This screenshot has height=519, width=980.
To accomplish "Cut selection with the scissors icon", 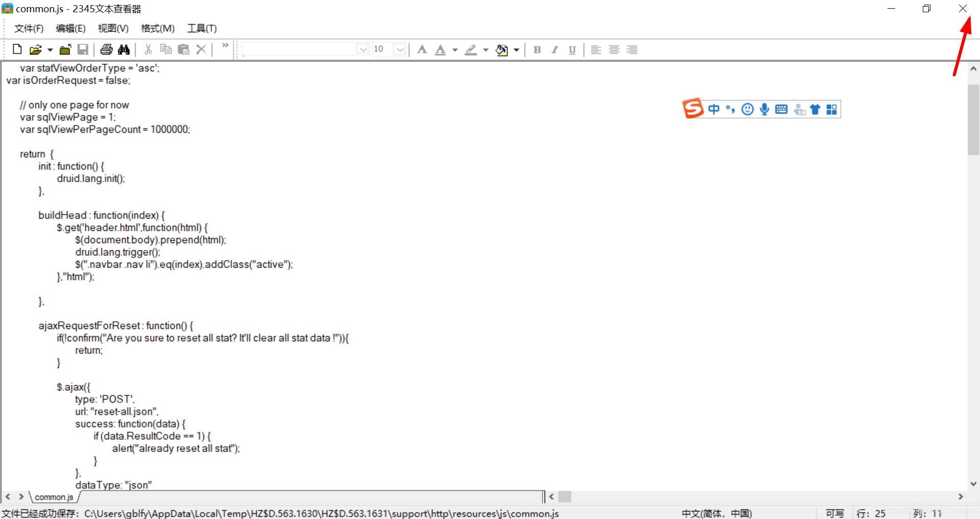I will (148, 50).
